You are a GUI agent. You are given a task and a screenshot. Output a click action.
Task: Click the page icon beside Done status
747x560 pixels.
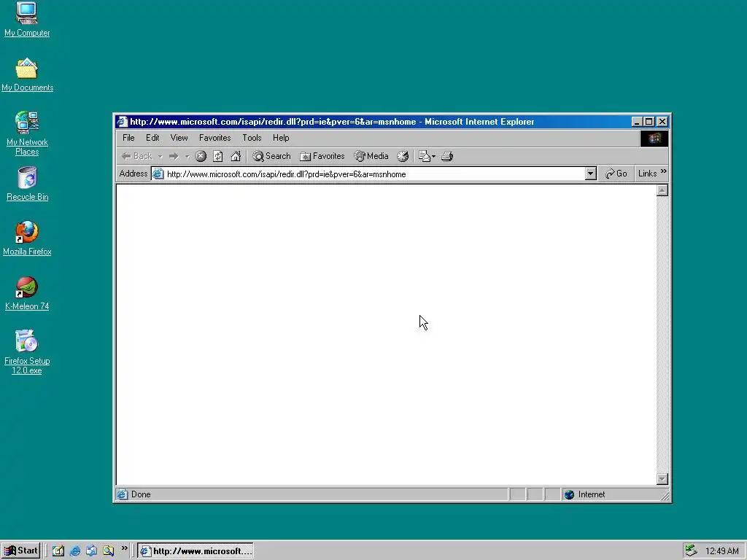pyautogui.click(x=123, y=495)
